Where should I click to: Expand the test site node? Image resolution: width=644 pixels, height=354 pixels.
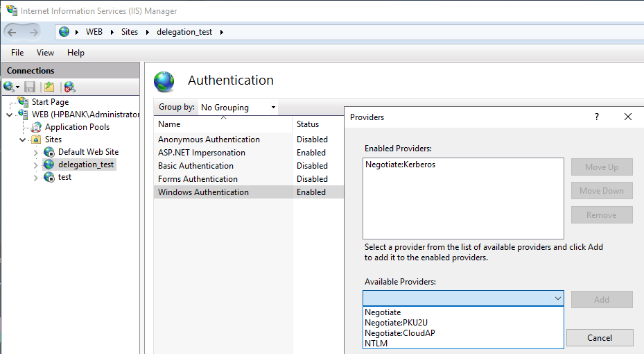36,178
